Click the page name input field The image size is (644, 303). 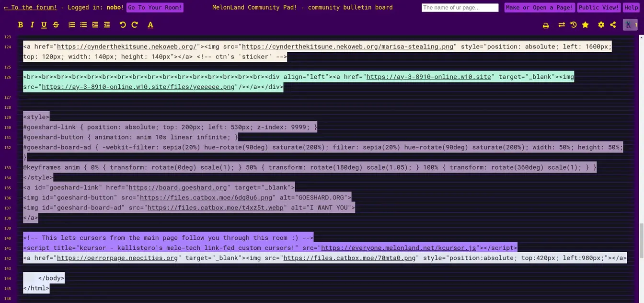coord(460,8)
